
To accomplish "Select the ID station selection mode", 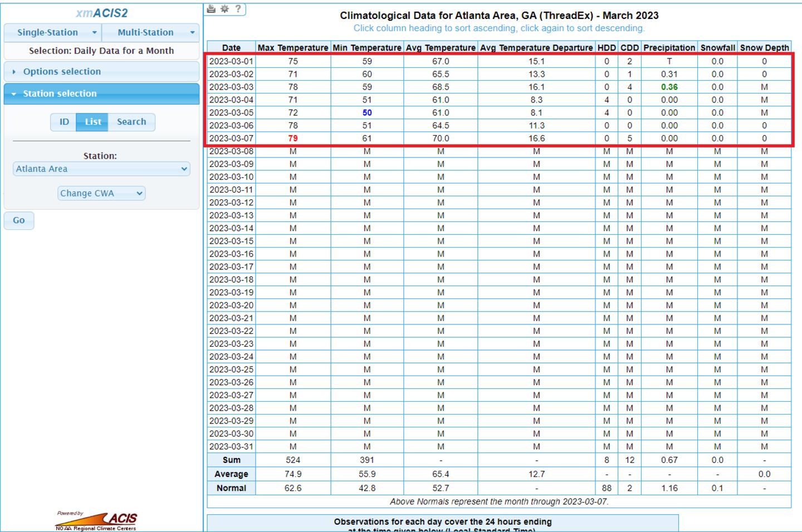I will coord(64,122).
